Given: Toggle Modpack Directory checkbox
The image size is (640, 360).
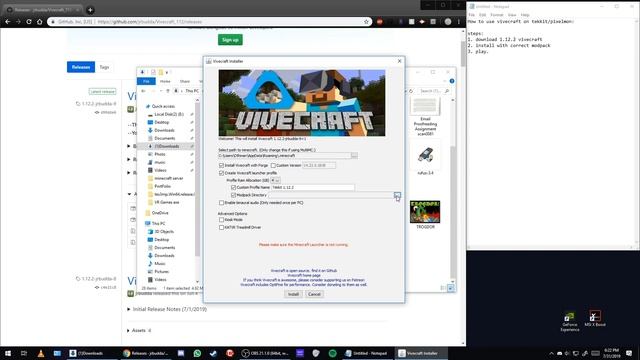Looking at the screenshot, I should coord(233,195).
